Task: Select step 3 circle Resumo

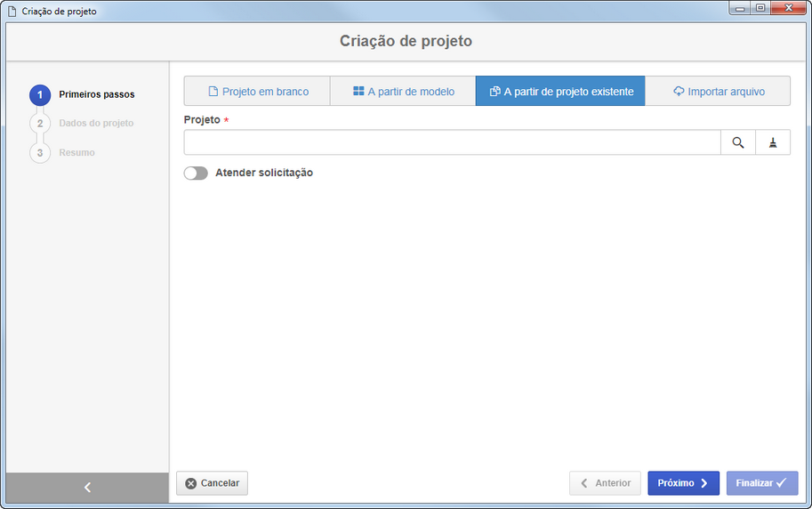Action: click(x=40, y=153)
